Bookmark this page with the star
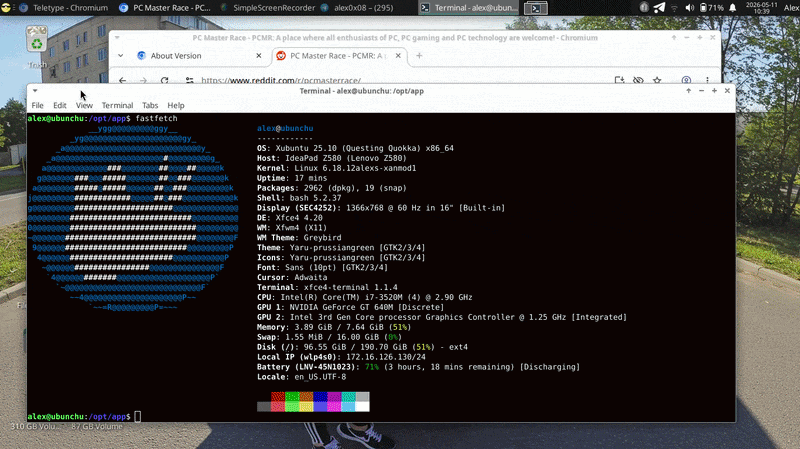 click(x=657, y=80)
